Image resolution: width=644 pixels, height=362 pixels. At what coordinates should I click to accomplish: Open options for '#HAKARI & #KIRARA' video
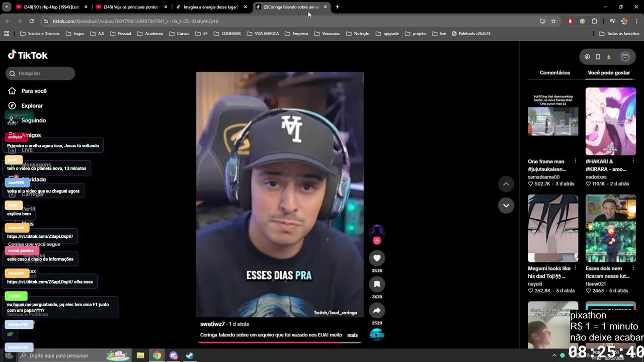(633, 161)
